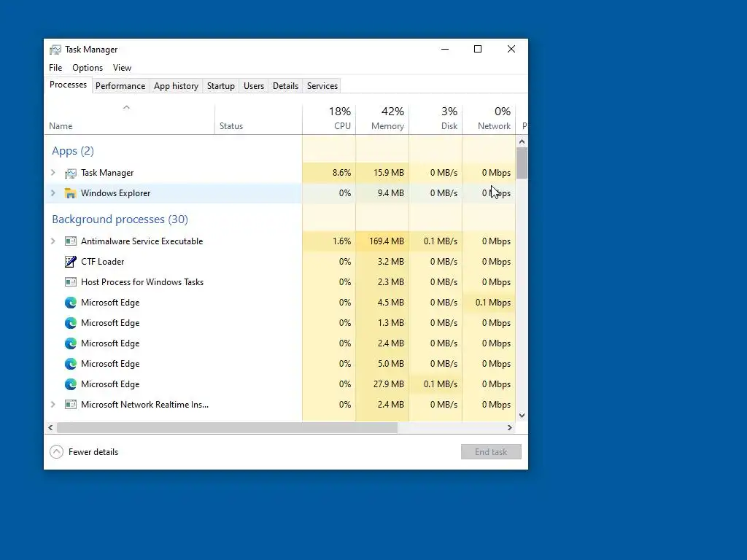
Task: Switch to the Users tab
Action: 253,86
